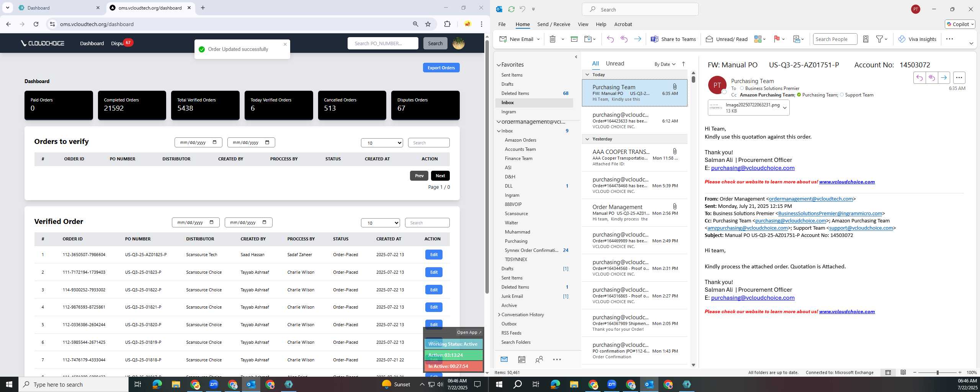The height and width of the screenshot is (392, 980).
Task: Open the Address Book icon in Outlook
Action: tap(866, 39)
